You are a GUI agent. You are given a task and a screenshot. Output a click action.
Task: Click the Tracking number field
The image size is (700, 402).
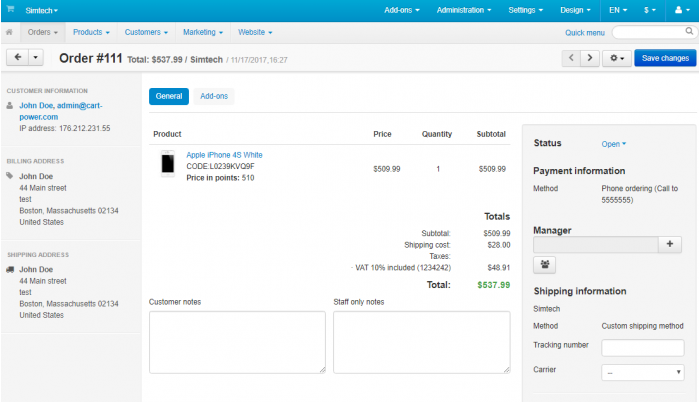click(642, 348)
